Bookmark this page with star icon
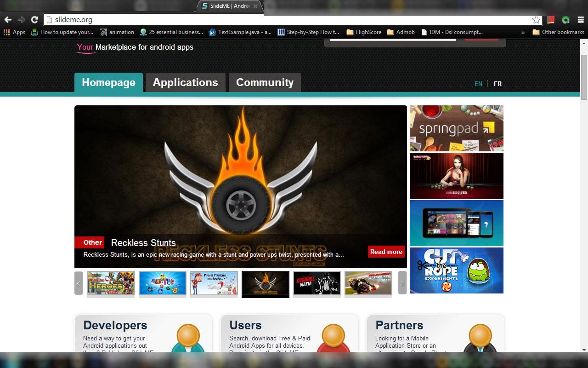The height and width of the screenshot is (368, 588). pos(536,20)
